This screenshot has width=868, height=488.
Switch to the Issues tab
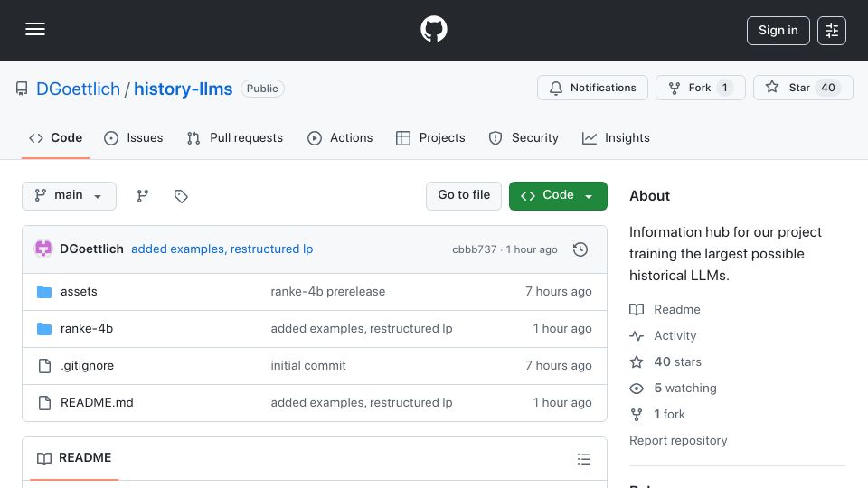(x=134, y=137)
